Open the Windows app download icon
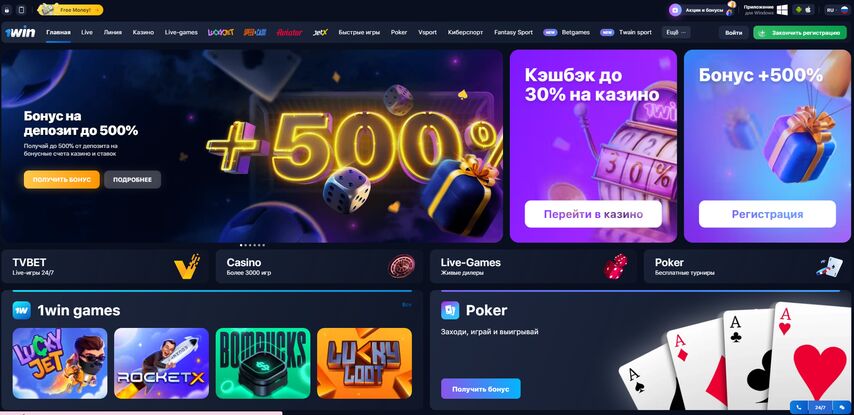The height and width of the screenshot is (415, 854). (782, 10)
